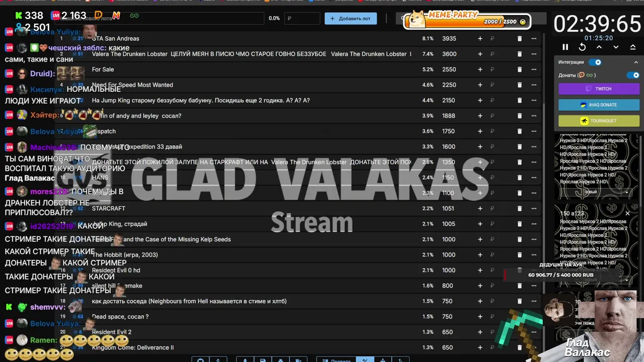Click the TOURNIQUET integration button
This screenshot has width=644, height=362.
(x=599, y=121)
